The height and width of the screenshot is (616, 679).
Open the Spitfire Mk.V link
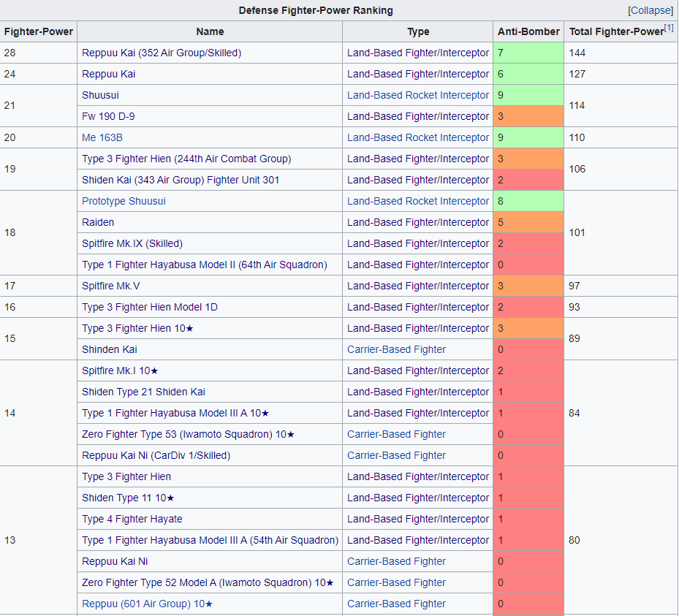click(x=111, y=286)
